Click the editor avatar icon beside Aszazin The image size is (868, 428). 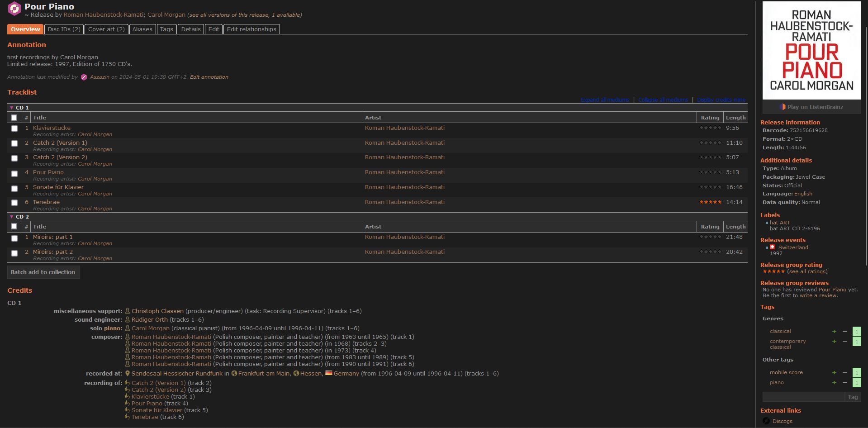click(x=84, y=77)
